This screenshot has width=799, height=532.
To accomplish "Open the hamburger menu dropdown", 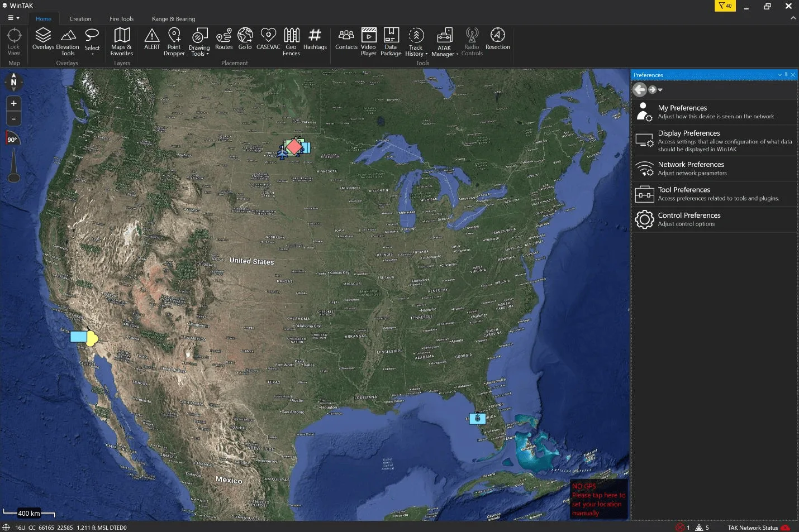I will tap(14, 18).
